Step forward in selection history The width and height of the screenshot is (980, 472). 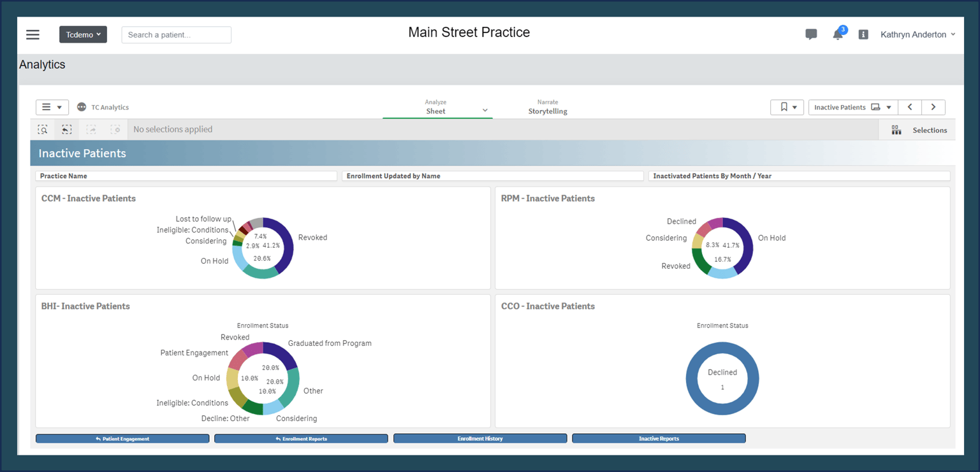tap(91, 129)
